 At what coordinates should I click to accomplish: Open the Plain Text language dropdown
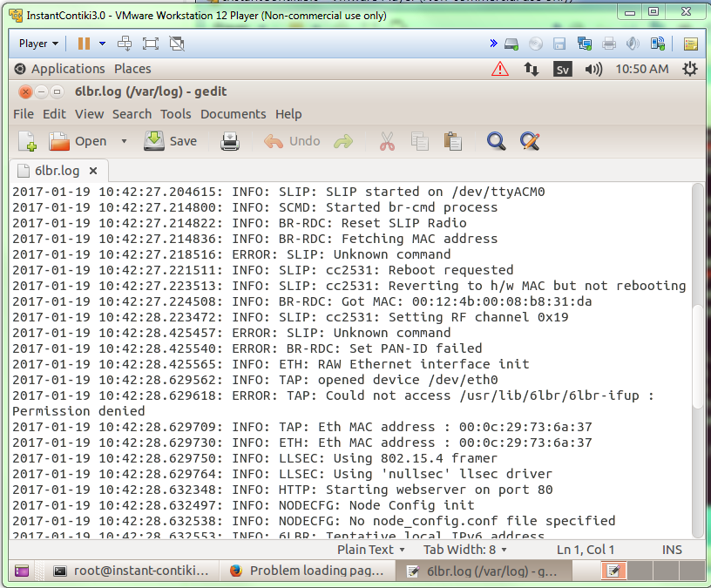pyautogui.click(x=370, y=550)
